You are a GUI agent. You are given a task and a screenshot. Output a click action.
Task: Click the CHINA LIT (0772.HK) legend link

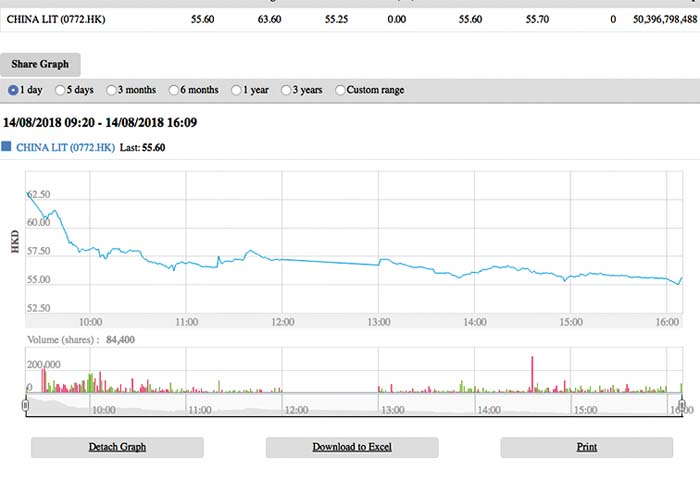[65, 147]
